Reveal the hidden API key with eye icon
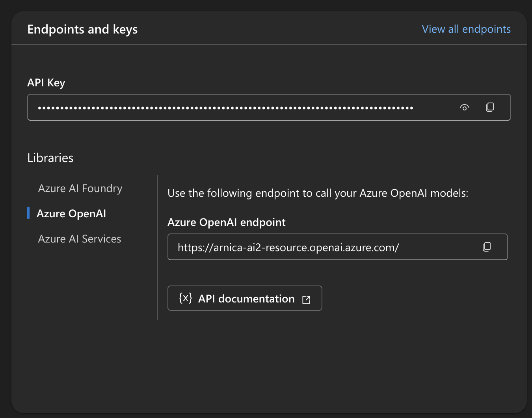Image resolution: width=532 pixels, height=418 pixels. (x=465, y=107)
